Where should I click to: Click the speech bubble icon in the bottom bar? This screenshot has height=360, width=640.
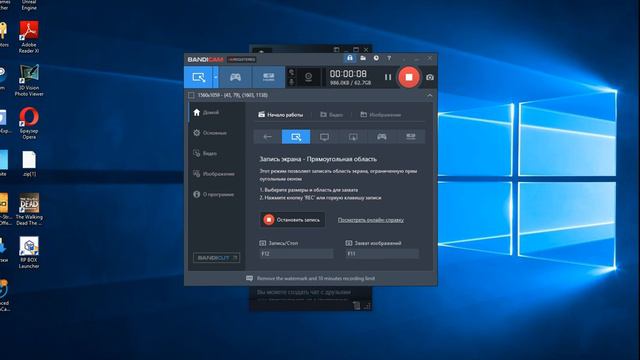249,278
